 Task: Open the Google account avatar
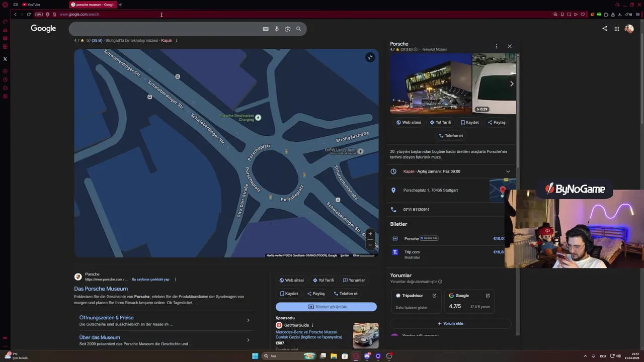[629, 29]
